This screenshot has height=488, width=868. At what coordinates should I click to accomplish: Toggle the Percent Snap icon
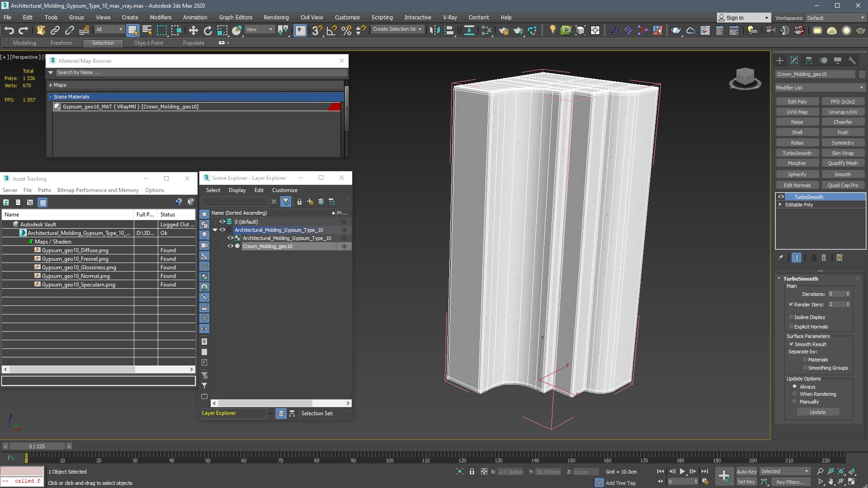346,30
